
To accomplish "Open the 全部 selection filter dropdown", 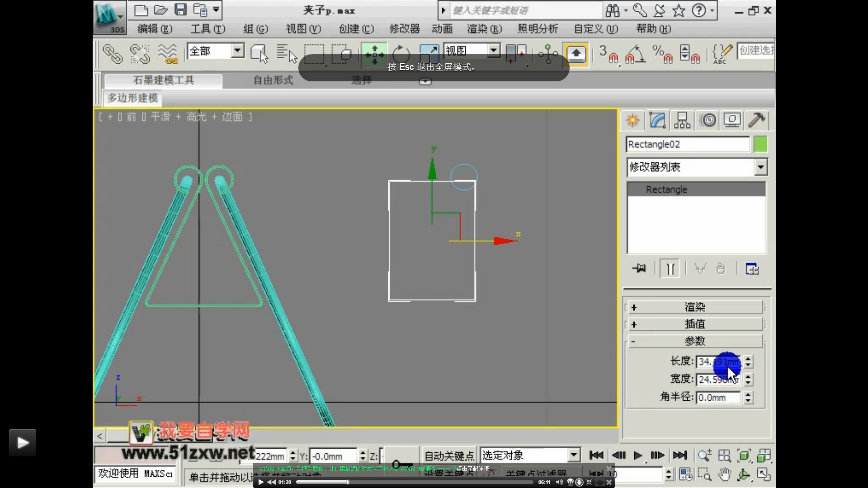I will 238,51.
